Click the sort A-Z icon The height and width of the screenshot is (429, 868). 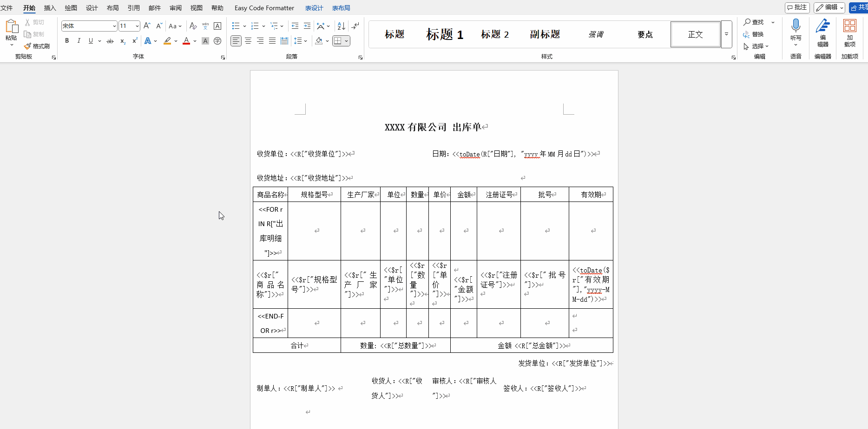341,26
